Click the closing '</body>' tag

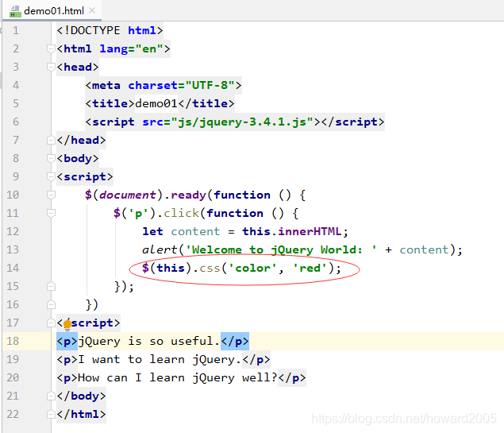(81, 396)
